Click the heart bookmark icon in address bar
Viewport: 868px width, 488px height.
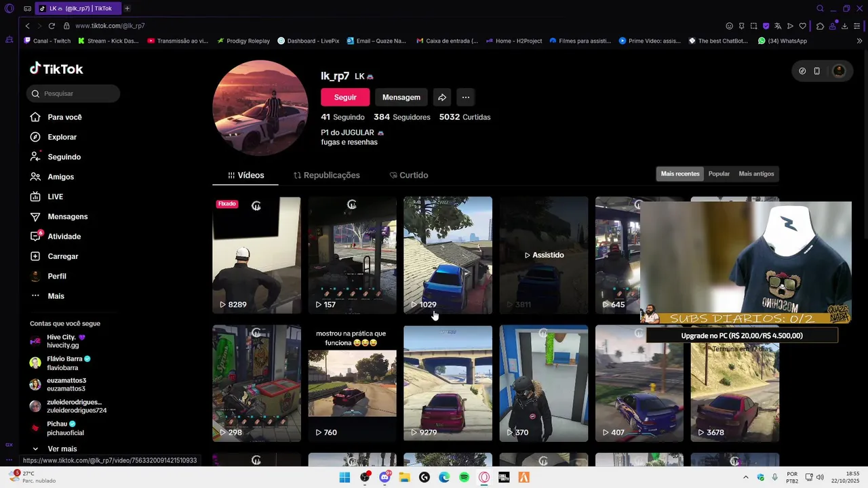[x=802, y=26]
